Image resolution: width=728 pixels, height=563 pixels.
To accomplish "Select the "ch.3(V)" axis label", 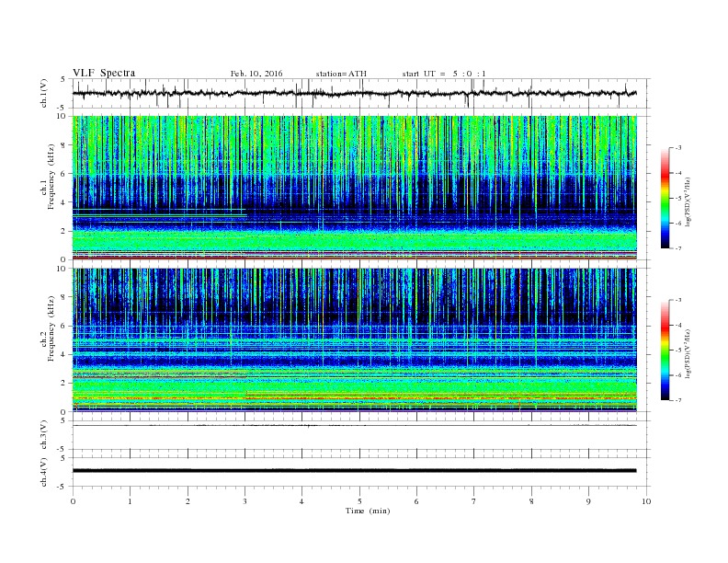I will [x=43, y=435].
